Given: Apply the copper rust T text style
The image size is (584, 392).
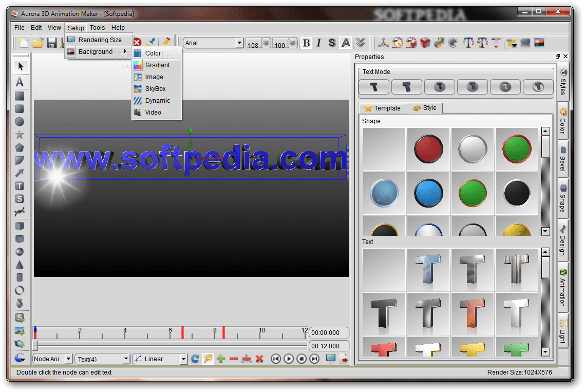Looking at the screenshot, I should click(472, 314).
